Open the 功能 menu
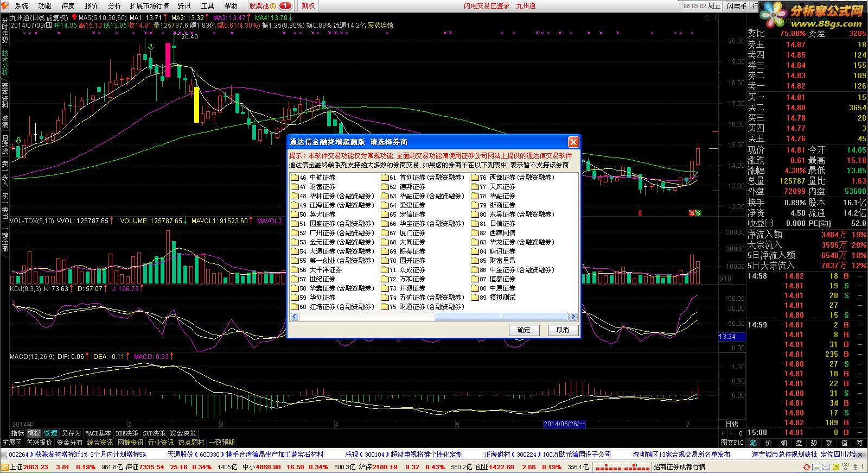The height and width of the screenshot is (473, 868). click(45, 6)
